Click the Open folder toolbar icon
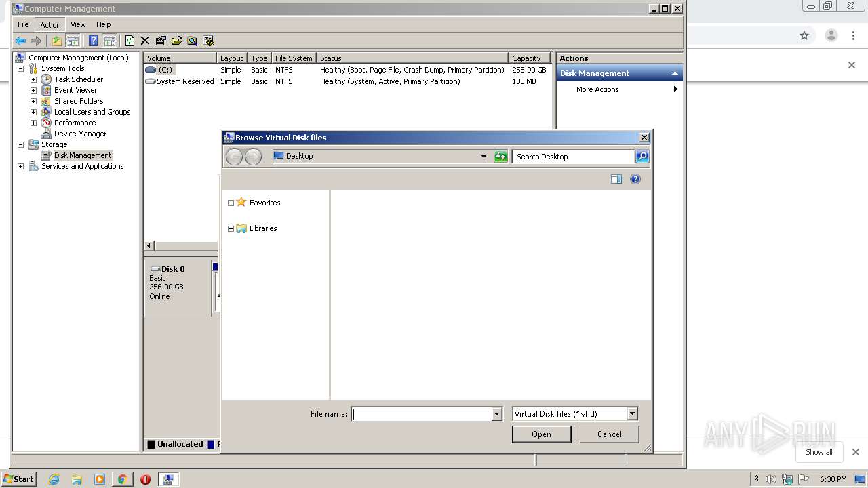 click(x=176, y=41)
